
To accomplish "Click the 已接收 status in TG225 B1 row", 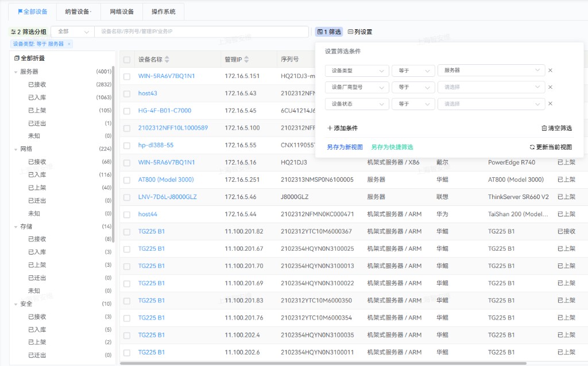I will (x=566, y=232).
